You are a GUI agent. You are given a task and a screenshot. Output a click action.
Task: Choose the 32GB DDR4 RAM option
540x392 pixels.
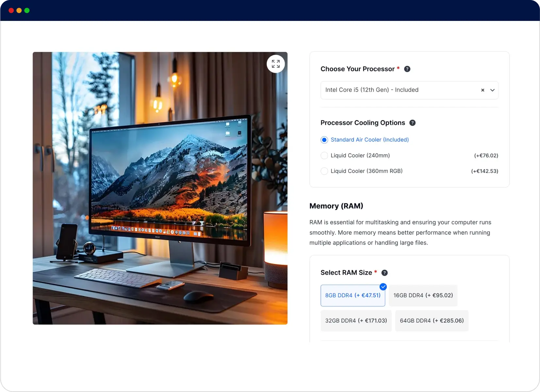point(356,321)
